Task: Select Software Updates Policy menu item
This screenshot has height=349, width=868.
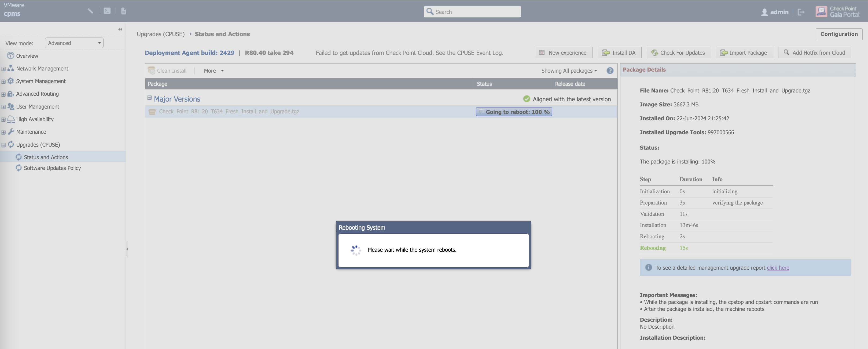Action: click(52, 168)
